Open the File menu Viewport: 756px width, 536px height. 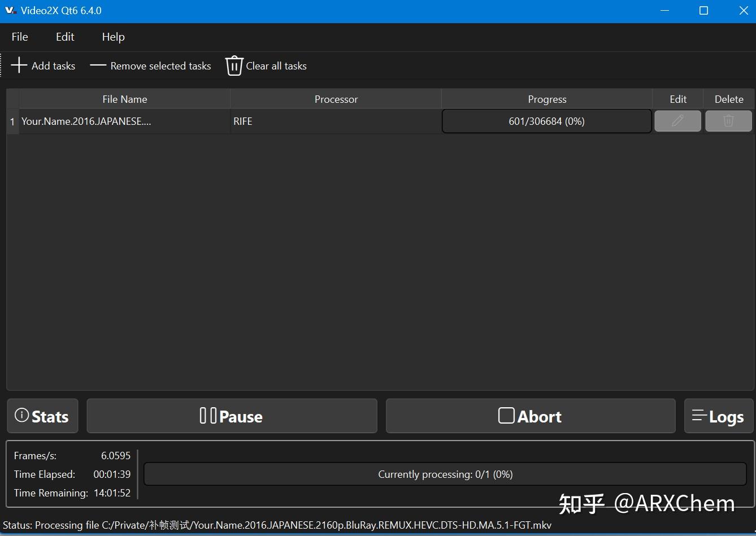19,36
